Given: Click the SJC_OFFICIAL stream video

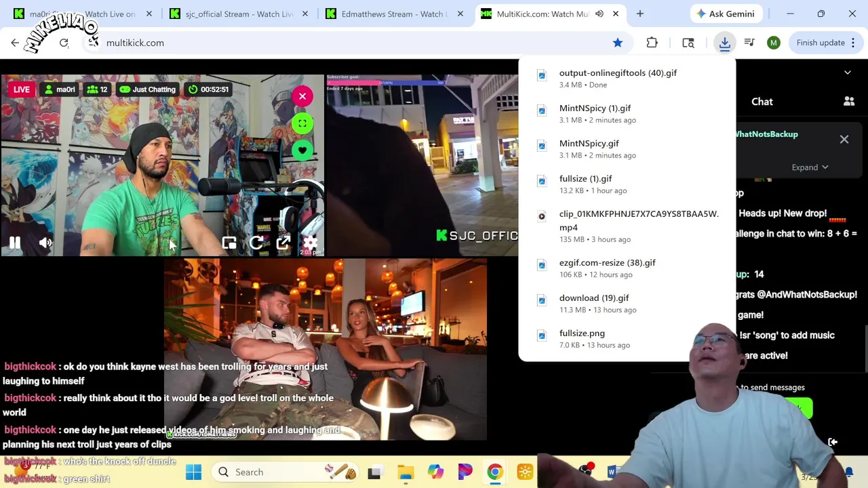Looking at the screenshot, I should click(x=422, y=165).
